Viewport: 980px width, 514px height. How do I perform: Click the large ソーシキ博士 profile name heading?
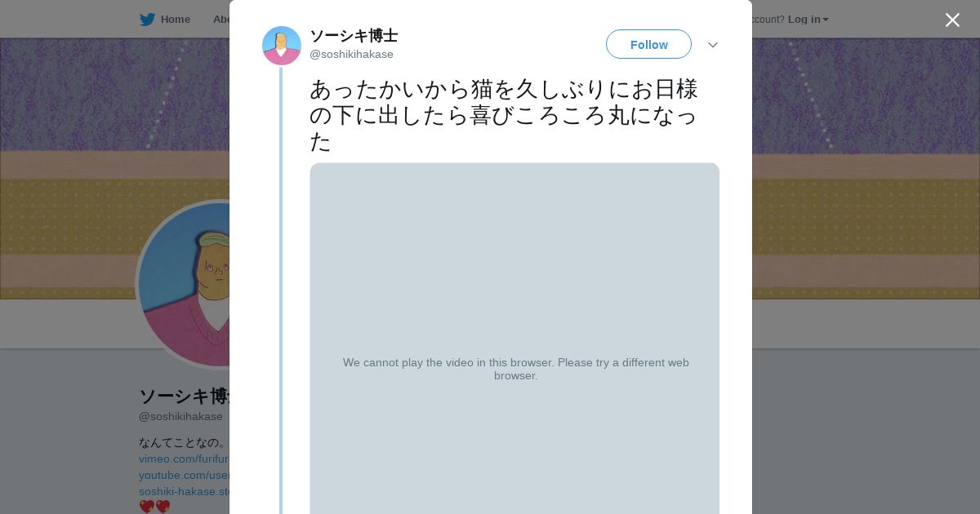tap(185, 397)
